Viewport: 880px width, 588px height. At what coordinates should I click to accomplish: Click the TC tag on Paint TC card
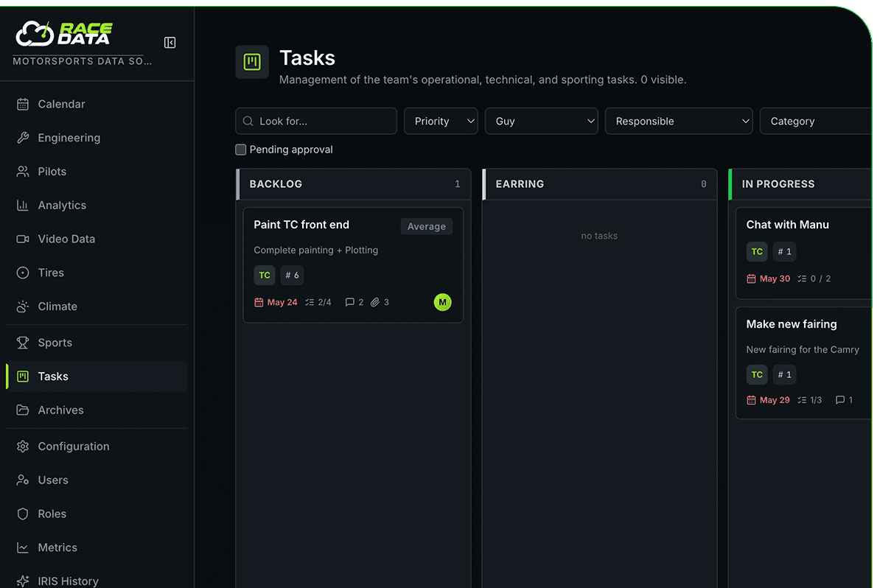[x=265, y=276]
